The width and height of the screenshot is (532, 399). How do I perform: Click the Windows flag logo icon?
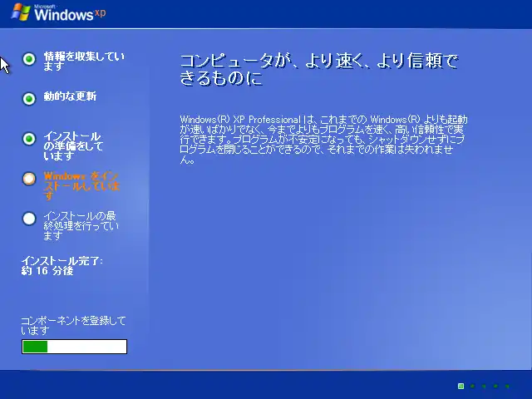pyautogui.click(x=20, y=12)
